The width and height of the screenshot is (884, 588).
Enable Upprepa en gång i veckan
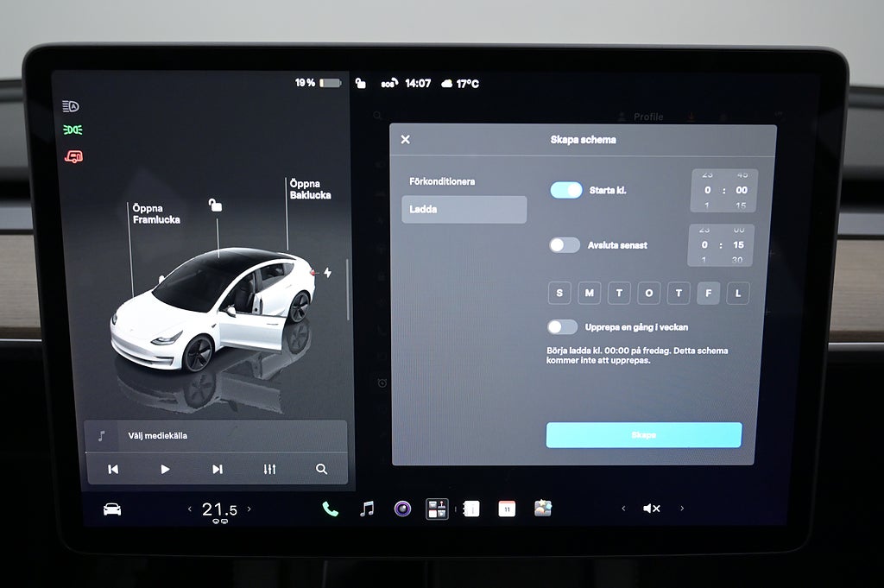[562, 327]
